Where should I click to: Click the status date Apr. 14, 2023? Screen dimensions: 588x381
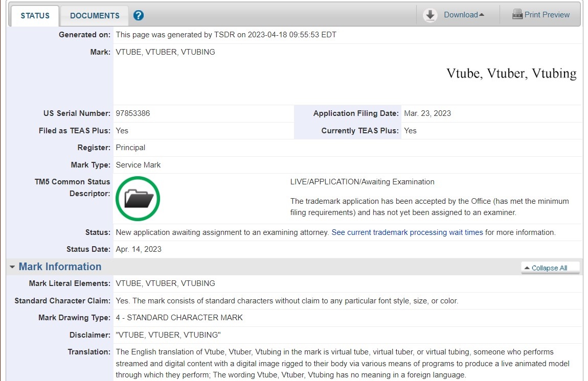[x=139, y=249]
